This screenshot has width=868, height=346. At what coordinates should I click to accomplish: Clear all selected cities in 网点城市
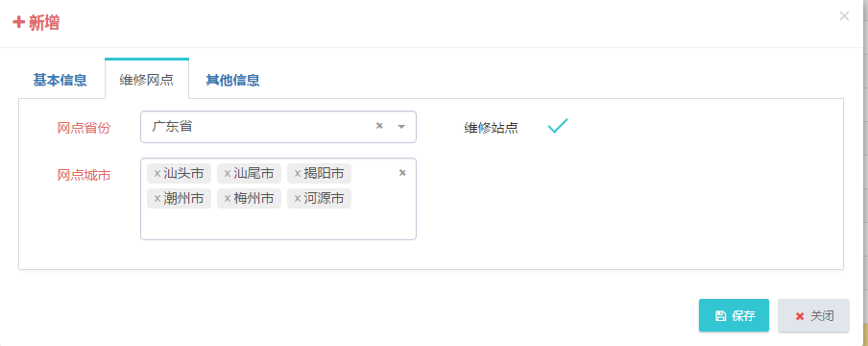coord(402,172)
